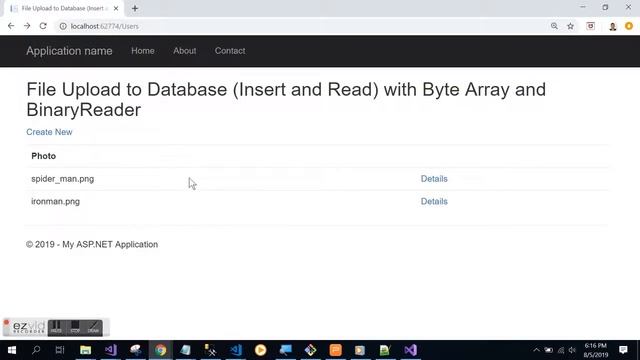Click the zoom magnifier icon in address bar
The height and width of the screenshot is (360, 640).
pos(554,26)
